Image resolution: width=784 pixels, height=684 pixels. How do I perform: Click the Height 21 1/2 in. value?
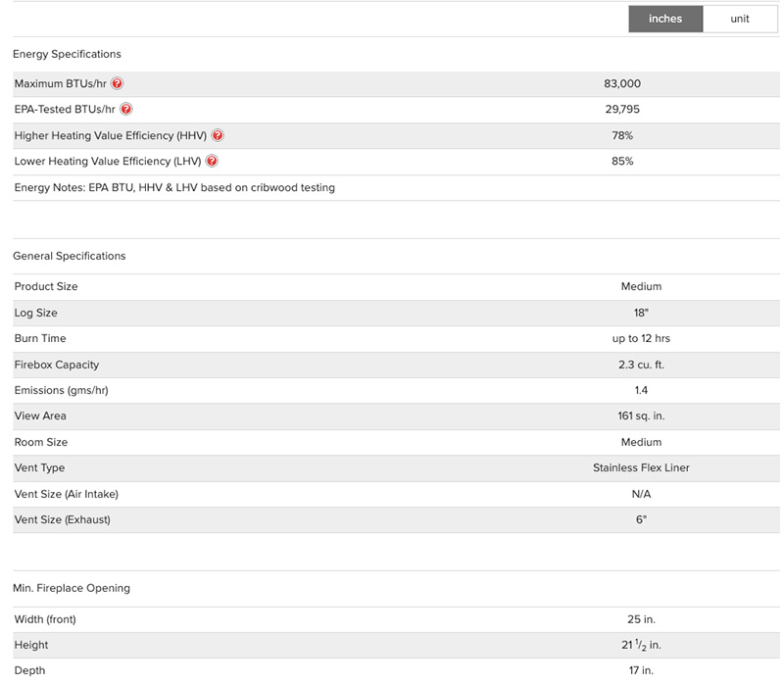point(641,645)
